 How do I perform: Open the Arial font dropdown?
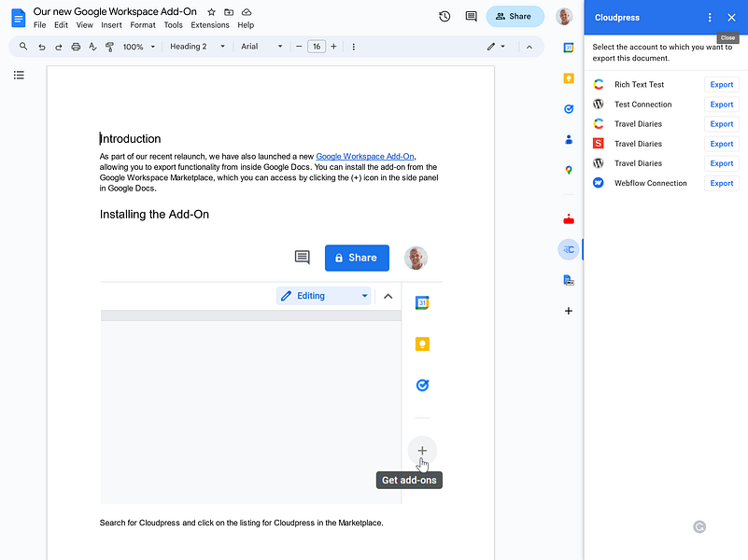click(261, 47)
